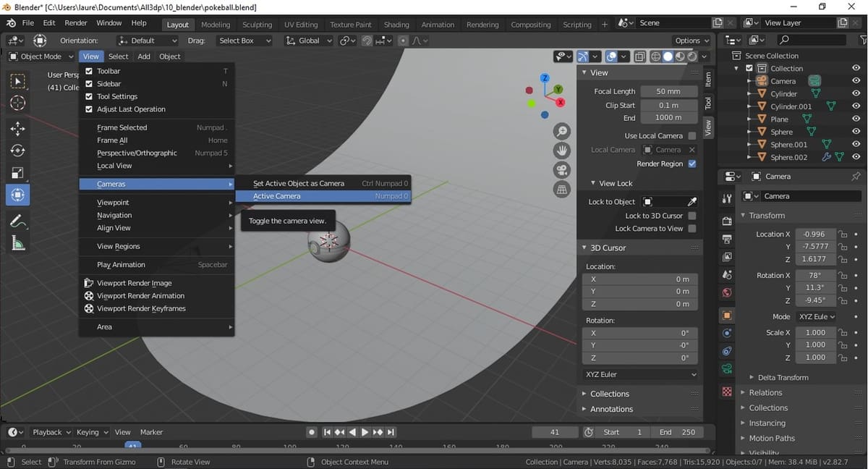868x469 pixels.
Task: Select the 3D Cursor tool
Action: (x=18, y=103)
